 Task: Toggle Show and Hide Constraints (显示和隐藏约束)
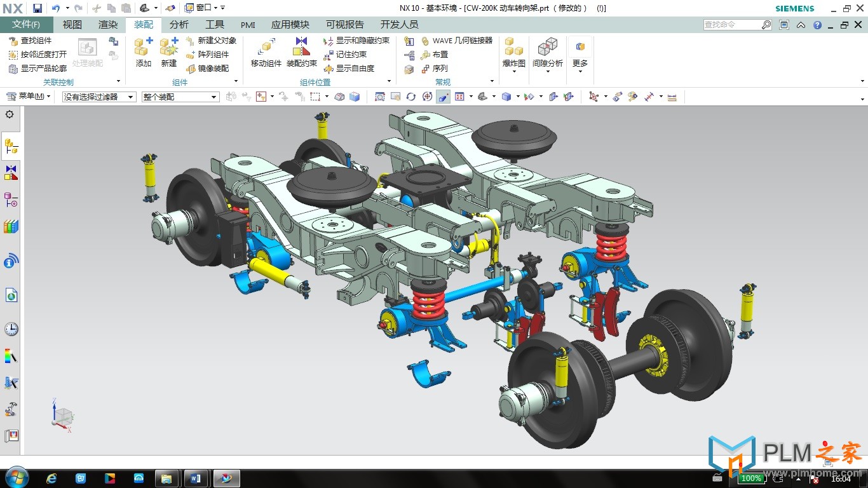click(x=356, y=41)
